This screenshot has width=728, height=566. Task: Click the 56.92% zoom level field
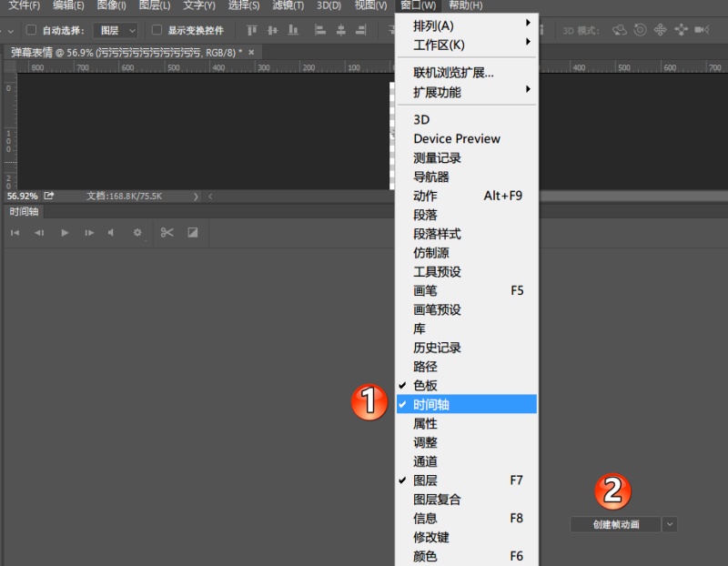[22, 196]
